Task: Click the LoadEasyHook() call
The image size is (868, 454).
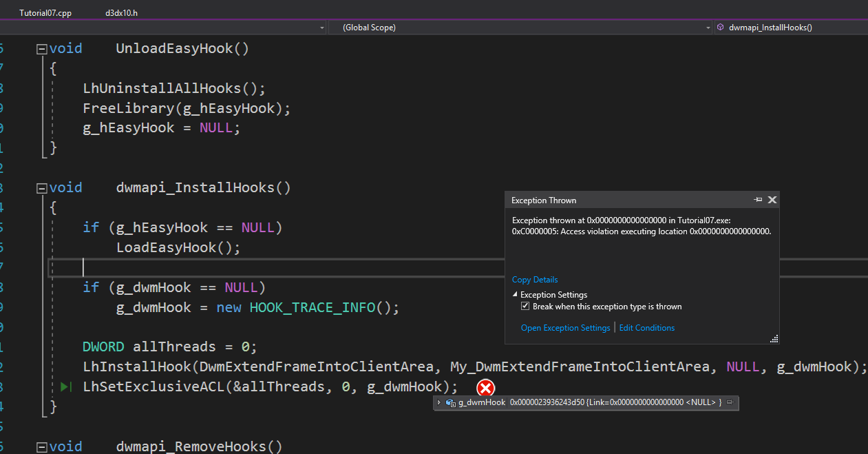Action: [178, 247]
